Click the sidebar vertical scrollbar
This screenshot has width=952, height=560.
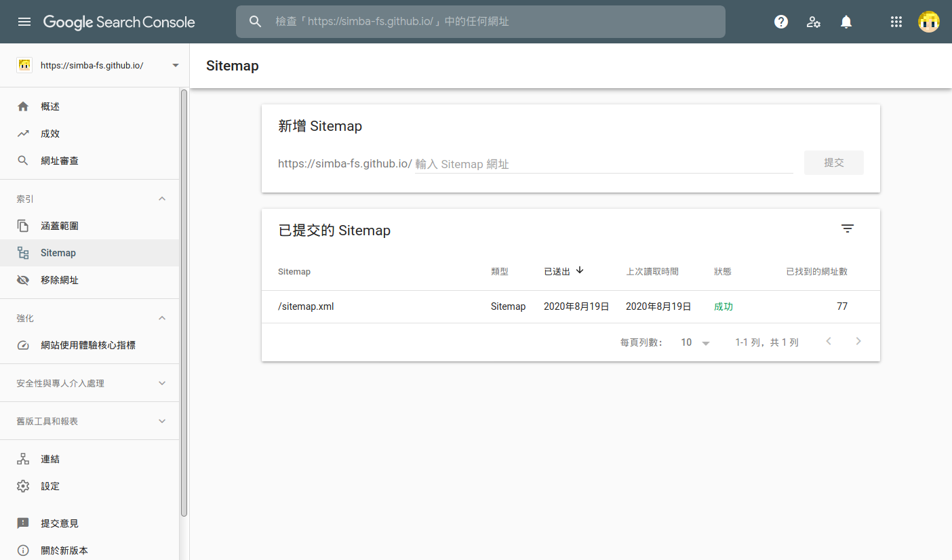(x=184, y=303)
